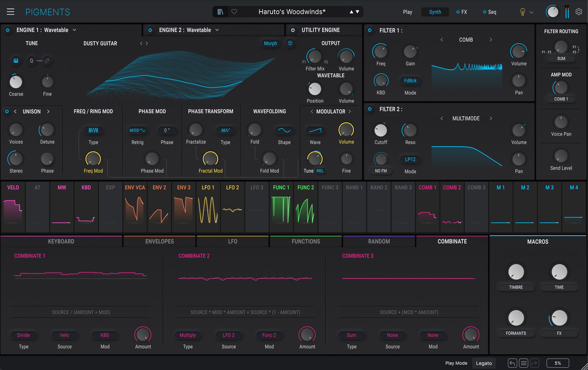Open Filter 1 FdBck mode dropdown
This screenshot has height=370, width=588.
point(410,81)
